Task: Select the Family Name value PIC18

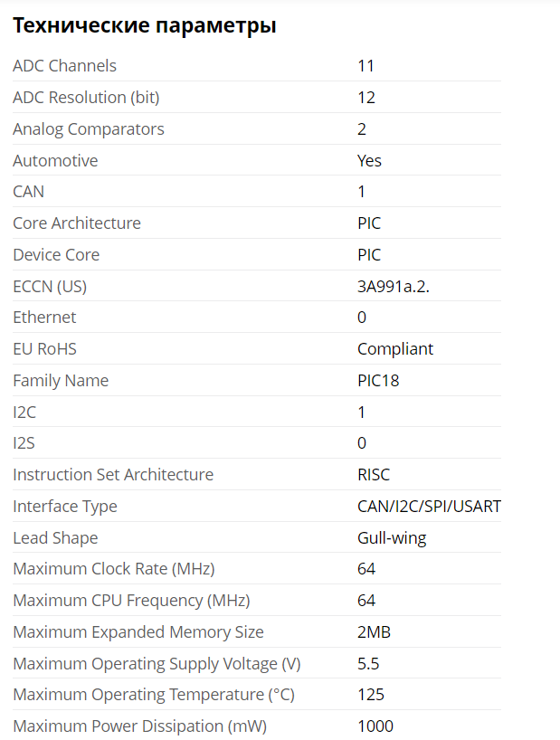Action: tap(378, 380)
